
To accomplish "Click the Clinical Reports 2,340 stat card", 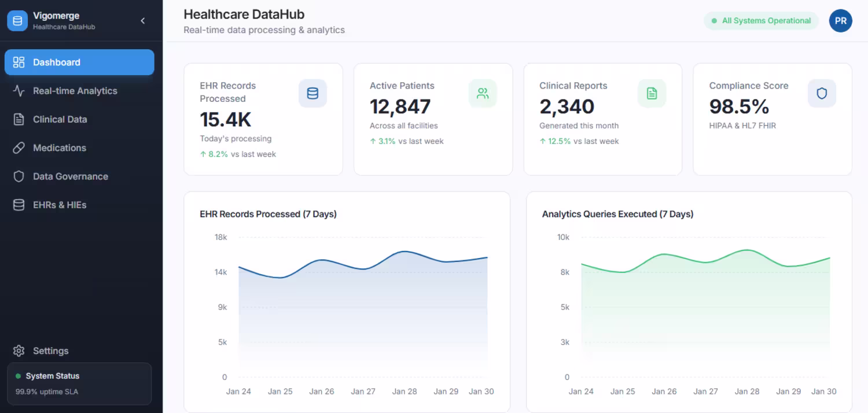I will point(603,119).
